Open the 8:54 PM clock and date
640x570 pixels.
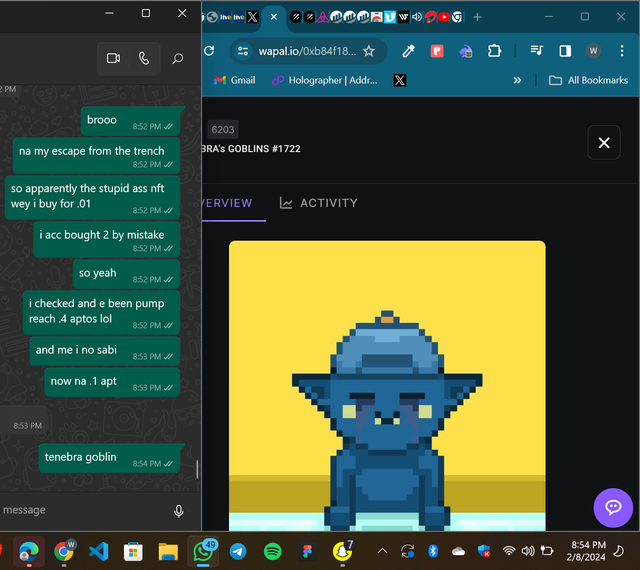coord(587,551)
